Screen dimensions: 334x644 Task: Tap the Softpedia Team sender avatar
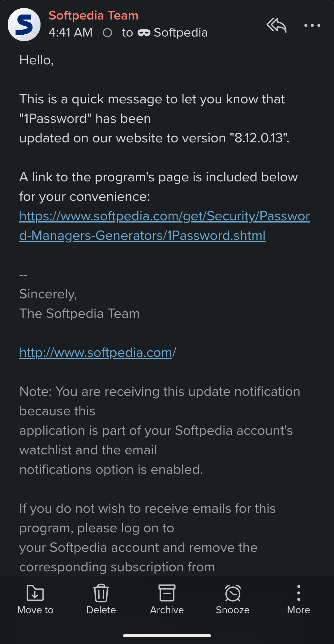(24, 24)
